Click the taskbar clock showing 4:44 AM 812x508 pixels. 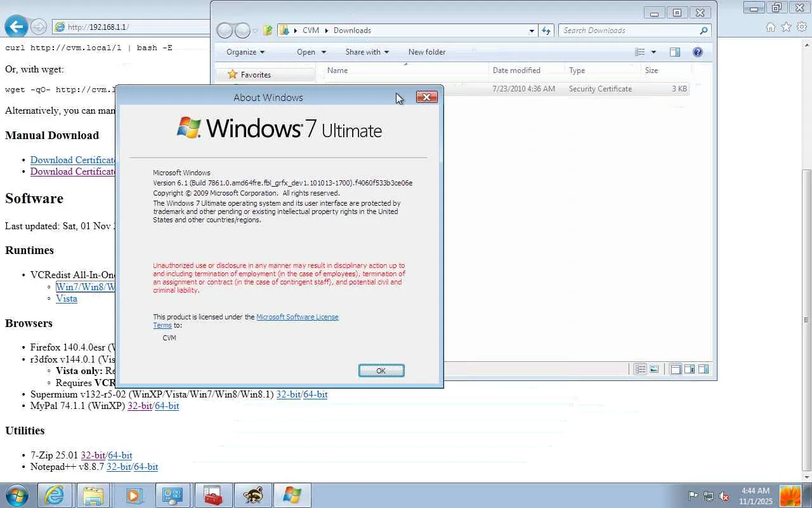coord(756,496)
